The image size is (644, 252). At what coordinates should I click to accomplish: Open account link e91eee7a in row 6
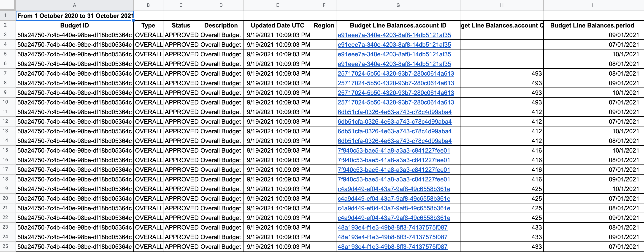point(394,64)
